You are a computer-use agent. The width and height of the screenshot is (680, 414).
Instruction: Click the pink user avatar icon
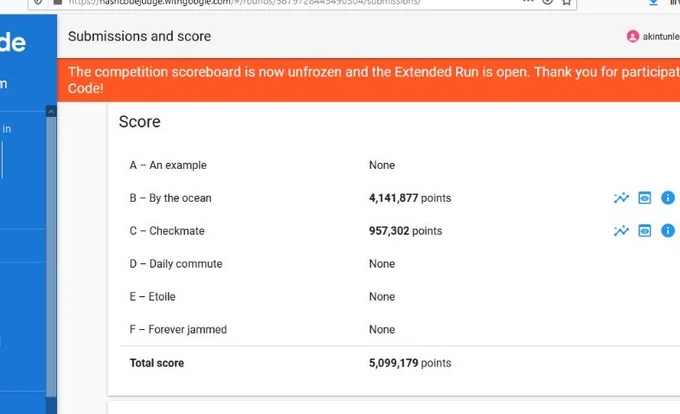633,36
